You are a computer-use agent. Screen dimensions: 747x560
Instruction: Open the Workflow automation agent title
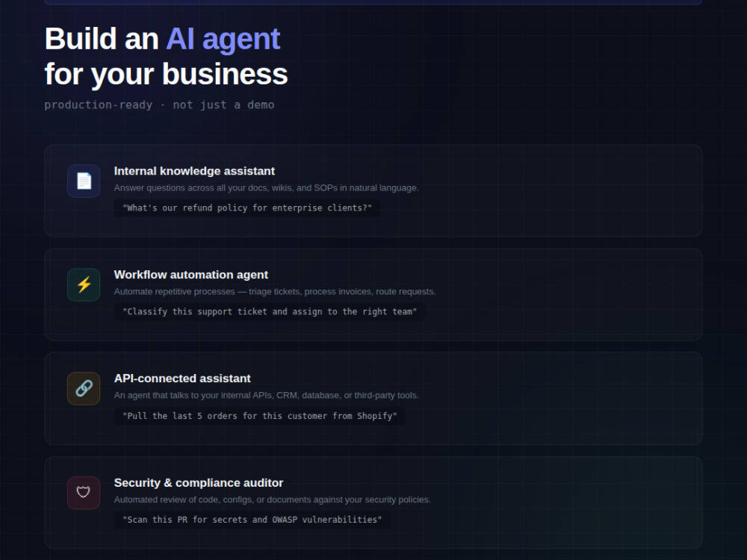point(191,275)
